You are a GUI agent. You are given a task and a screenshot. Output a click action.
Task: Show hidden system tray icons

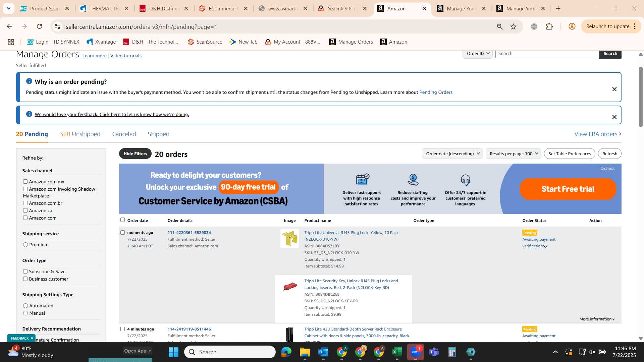click(x=555, y=352)
